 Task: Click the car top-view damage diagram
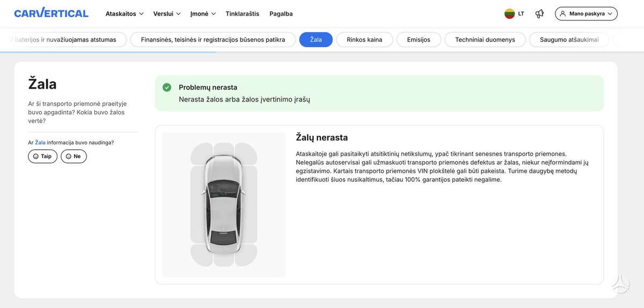coord(224,204)
